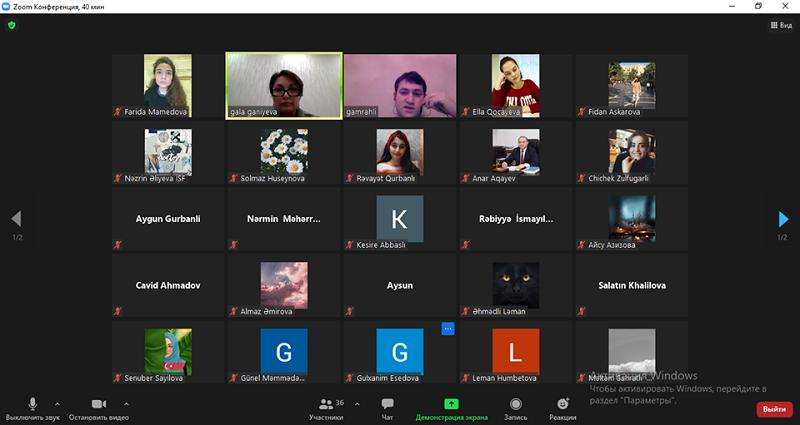800x425 pixels.
Task: Click the Participants label in toolbar
Action: click(x=326, y=417)
